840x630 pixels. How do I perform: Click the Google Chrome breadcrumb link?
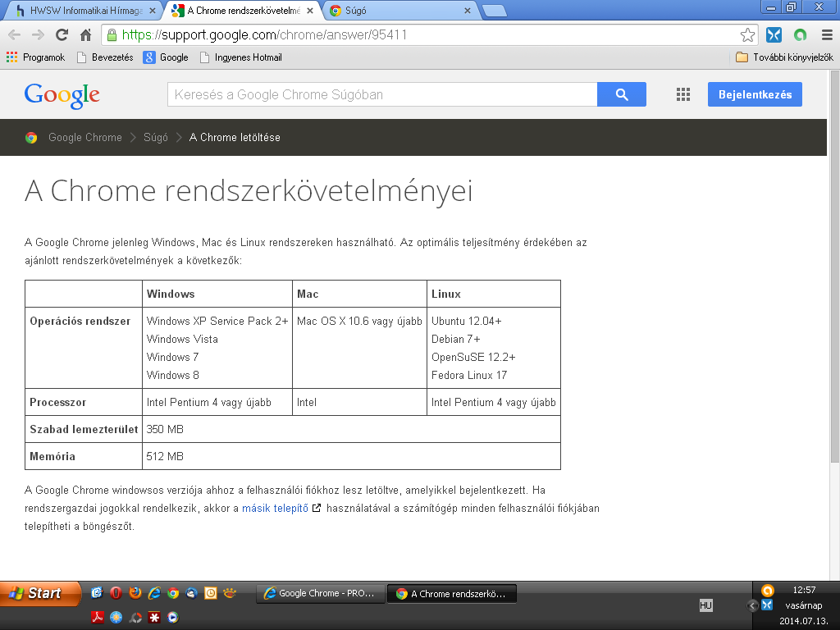coord(85,138)
